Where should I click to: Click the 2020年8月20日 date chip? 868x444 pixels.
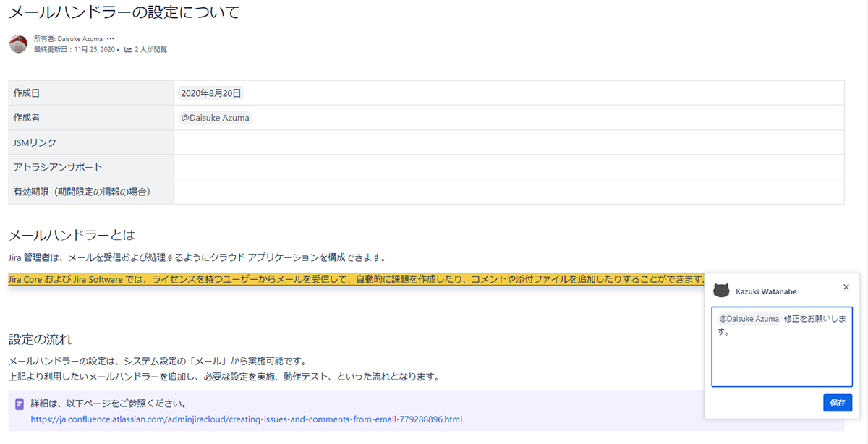tap(211, 93)
